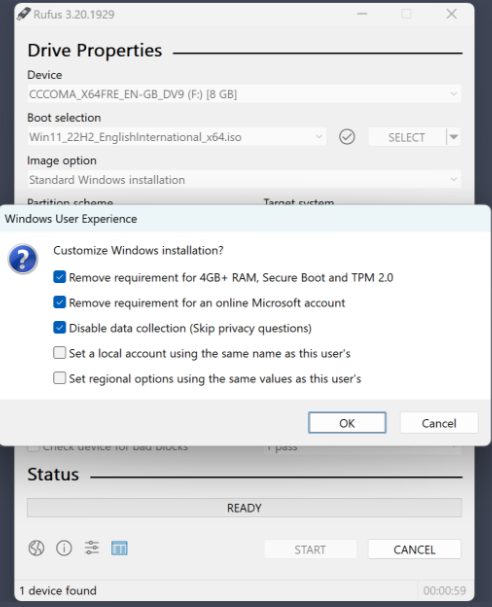This screenshot has width=492, height=607.
Task: Click the ISO checksum checkmark icon
Action: coord(347,137)
